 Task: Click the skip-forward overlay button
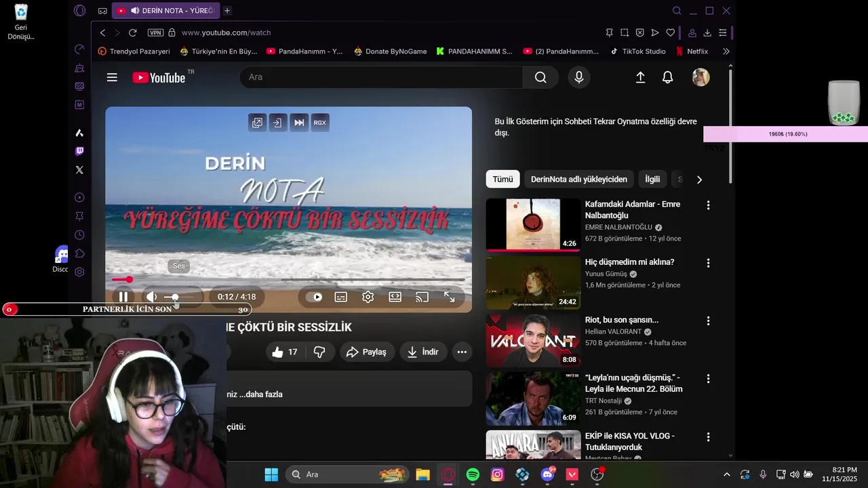pyautogui.click(x=299, y=123)
